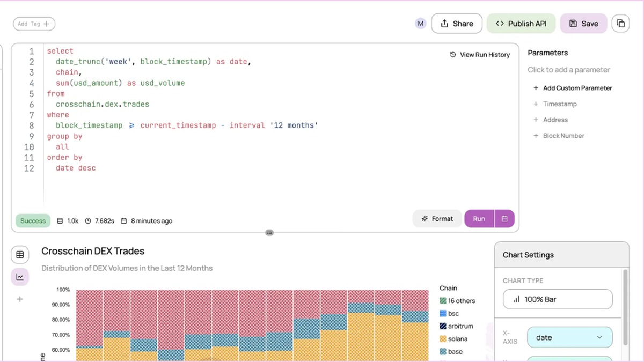Add a Timestamp parameter

(555, 104)
